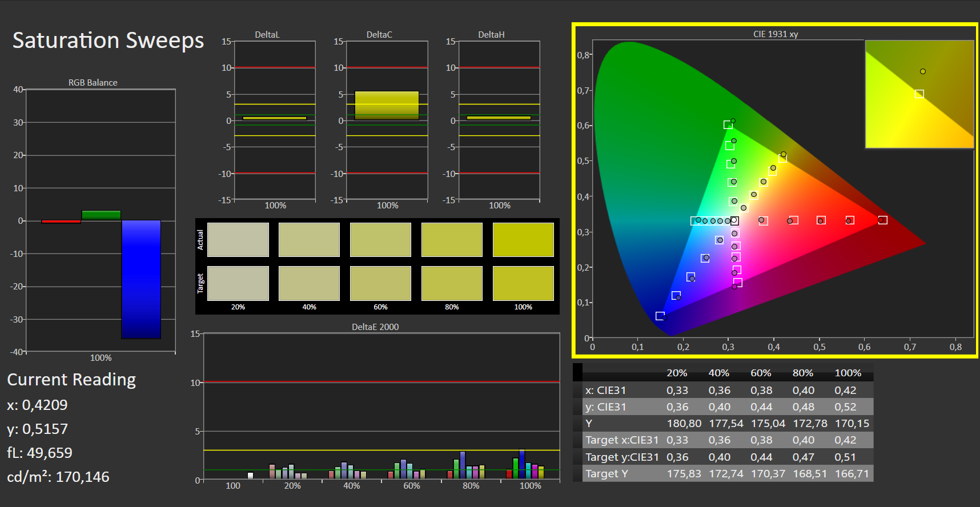Click the green bar in RGB Balance

click(101, 215)
